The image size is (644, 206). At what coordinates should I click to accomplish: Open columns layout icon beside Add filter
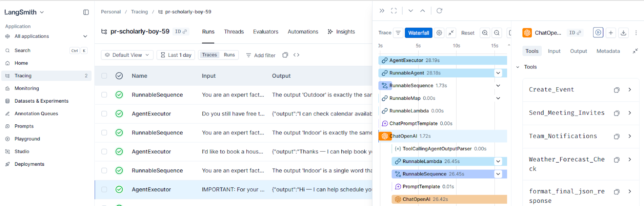coord(285,55)
